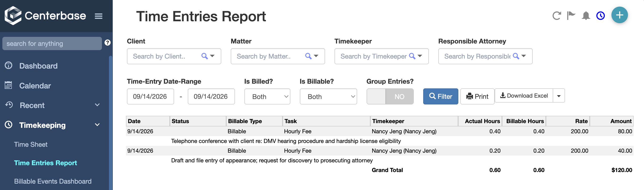Open Billable Events Dashboard
Viewport: 644px width, 190px height.
click(53, 181)
